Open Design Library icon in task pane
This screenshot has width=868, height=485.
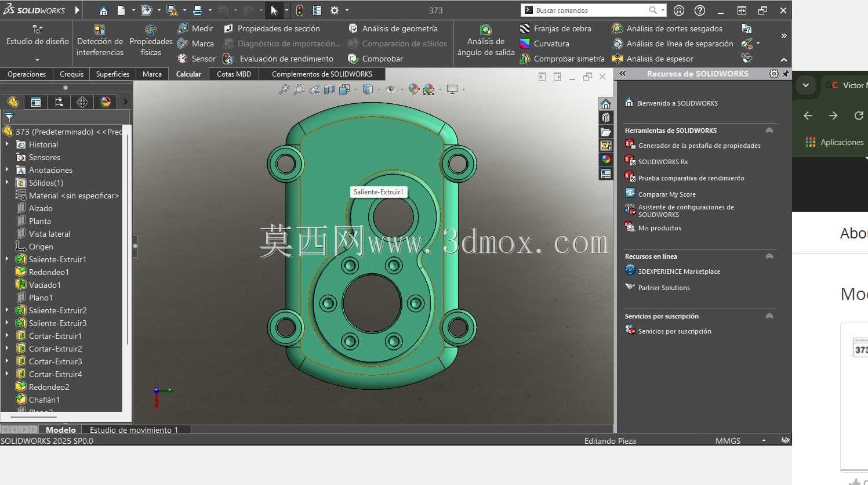point(606,118)
